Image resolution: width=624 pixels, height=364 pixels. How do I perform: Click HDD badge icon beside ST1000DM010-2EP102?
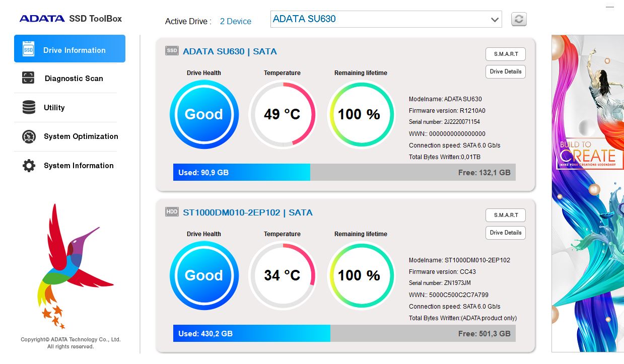tap(172, 212)
